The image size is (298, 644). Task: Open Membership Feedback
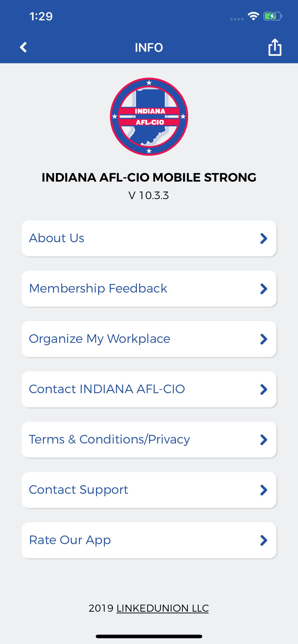pyautogui.click(x=149, y=288)
